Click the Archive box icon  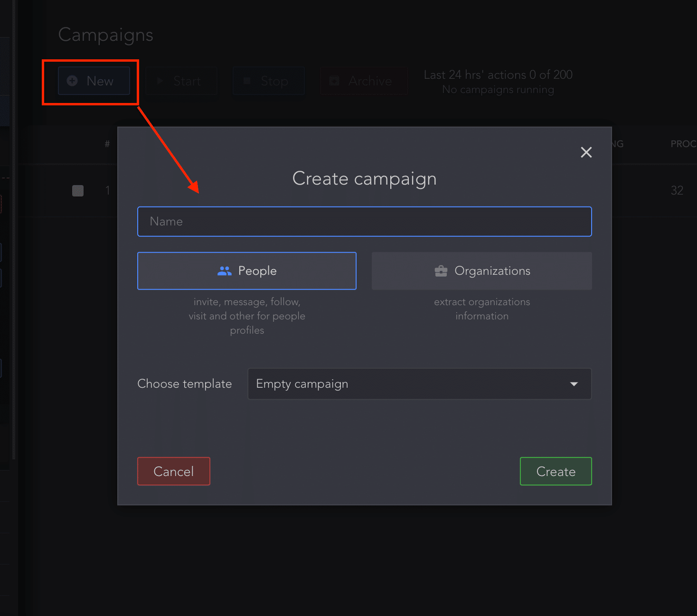click(x=334, y=81)
